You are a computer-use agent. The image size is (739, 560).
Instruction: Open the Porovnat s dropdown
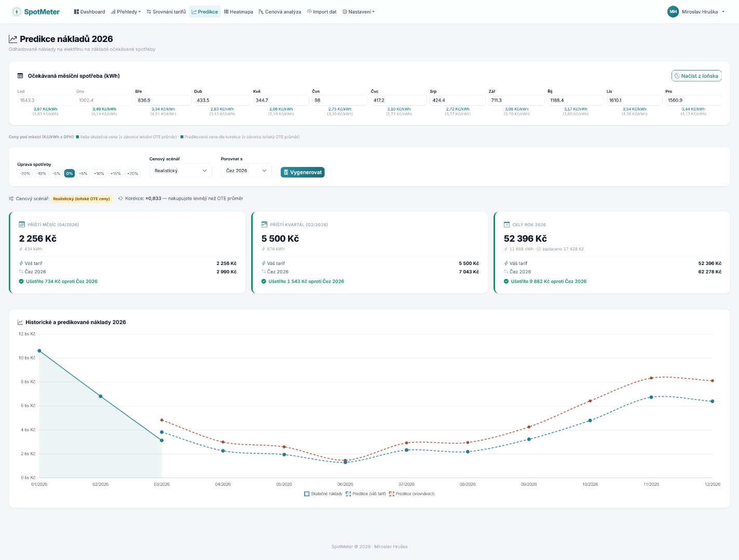246,171
